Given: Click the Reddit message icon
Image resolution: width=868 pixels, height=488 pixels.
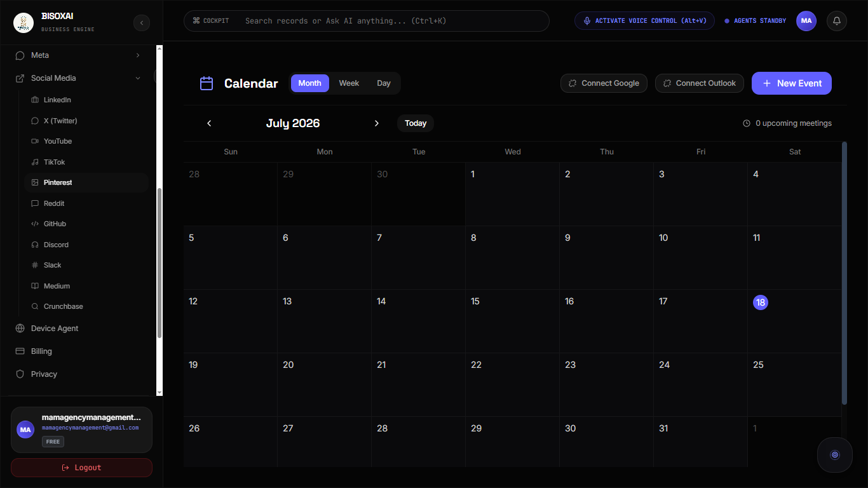Looking at the screenshot, I should (x=35, y=203).
